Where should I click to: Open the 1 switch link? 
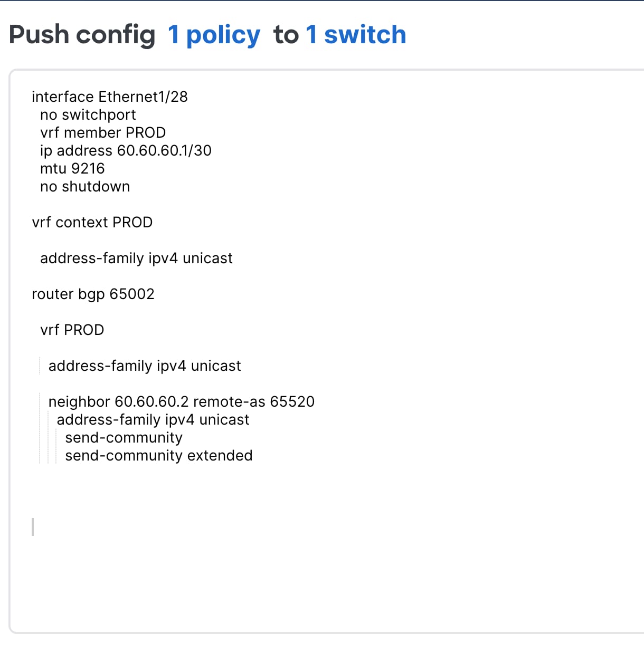(x=356, y=35)
